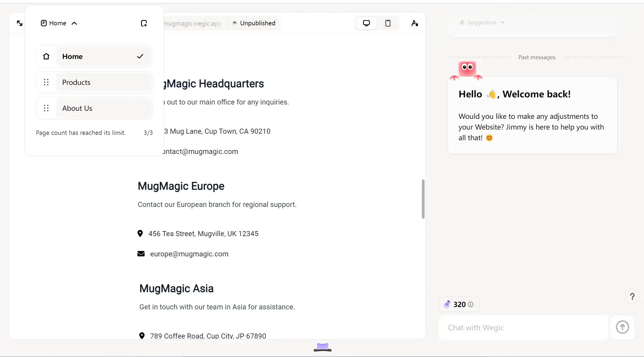The width and height of the screenshot is (644, 357).
Task: Click the mugmagic.wegic.app URL link
Action: coord(191,23)
